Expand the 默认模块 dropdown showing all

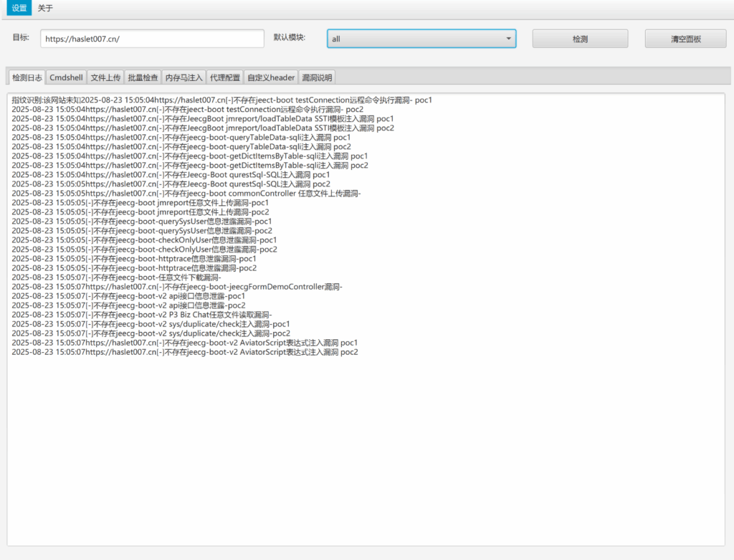[x=421, y=39]
